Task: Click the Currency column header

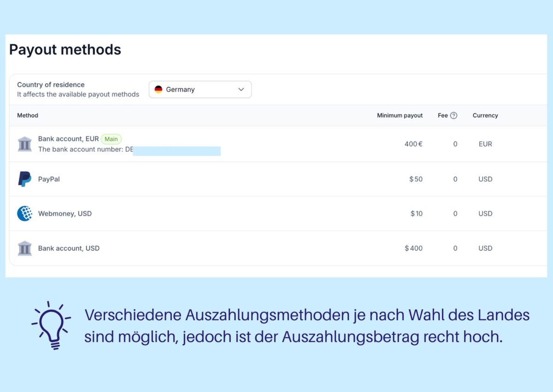Action: tap(485, 116)
